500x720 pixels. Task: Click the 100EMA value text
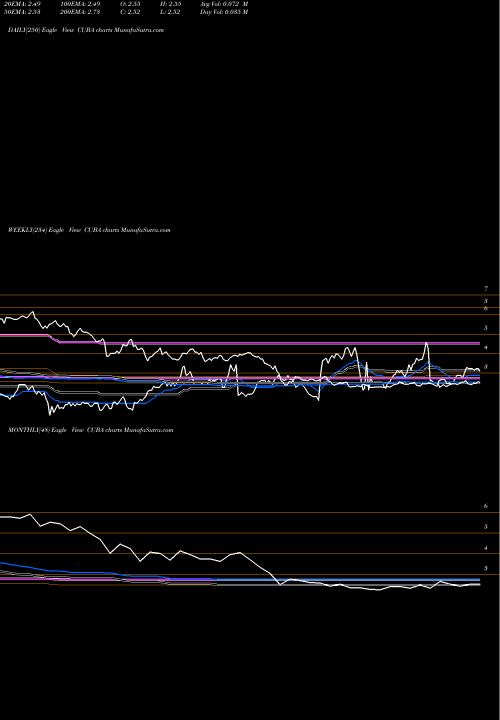pos(80,4)
